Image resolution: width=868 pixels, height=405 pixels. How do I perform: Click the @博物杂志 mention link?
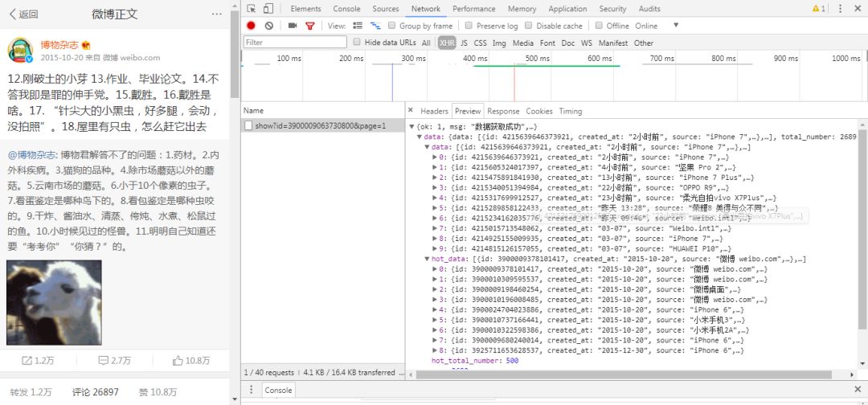point(32,154)
